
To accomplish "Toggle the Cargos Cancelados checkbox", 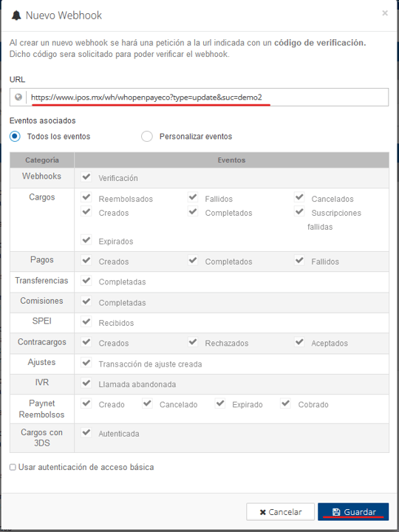I will [299, 197].
